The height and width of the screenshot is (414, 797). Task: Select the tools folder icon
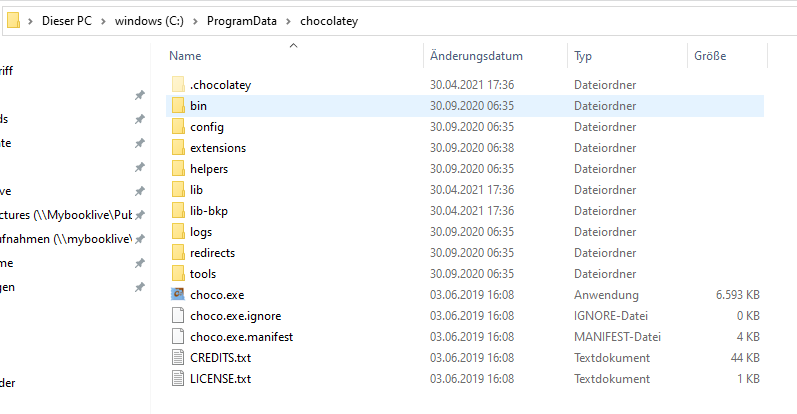click(178, 274)
